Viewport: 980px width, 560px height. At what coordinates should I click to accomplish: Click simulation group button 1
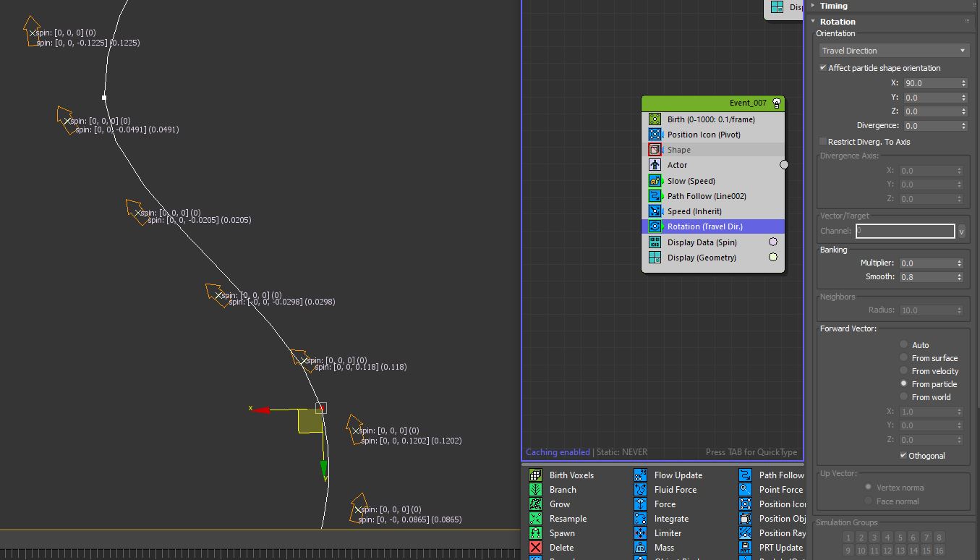pos(848,538)
